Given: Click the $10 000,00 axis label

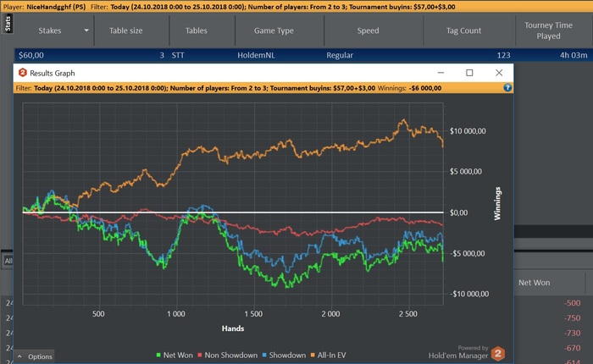Looking at the screenshot, I should tap(468, 130).
